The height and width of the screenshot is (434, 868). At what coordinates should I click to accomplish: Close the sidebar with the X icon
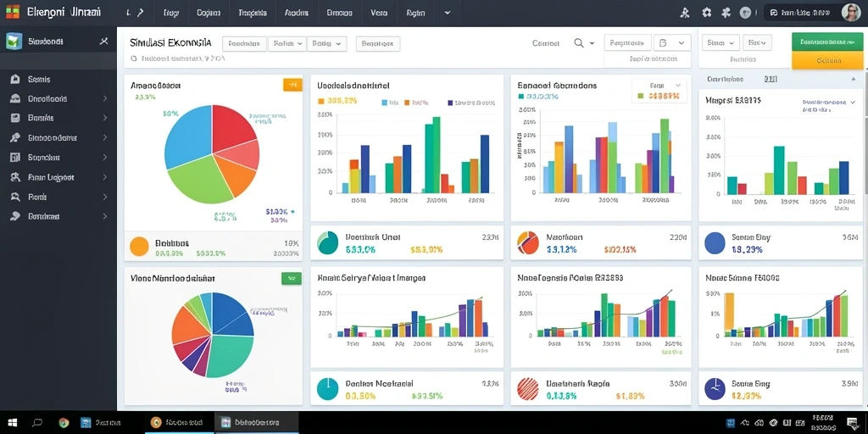click(x=103, y=41)
